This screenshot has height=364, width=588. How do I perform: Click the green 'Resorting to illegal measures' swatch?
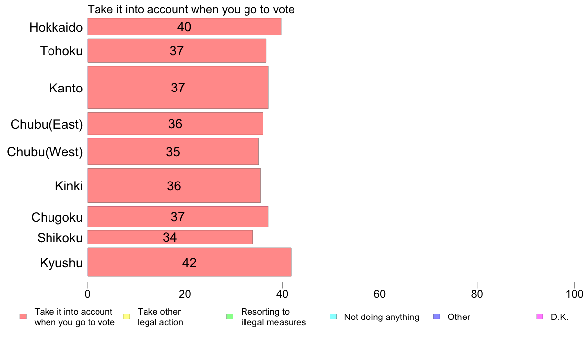click(x=230, y=317)
